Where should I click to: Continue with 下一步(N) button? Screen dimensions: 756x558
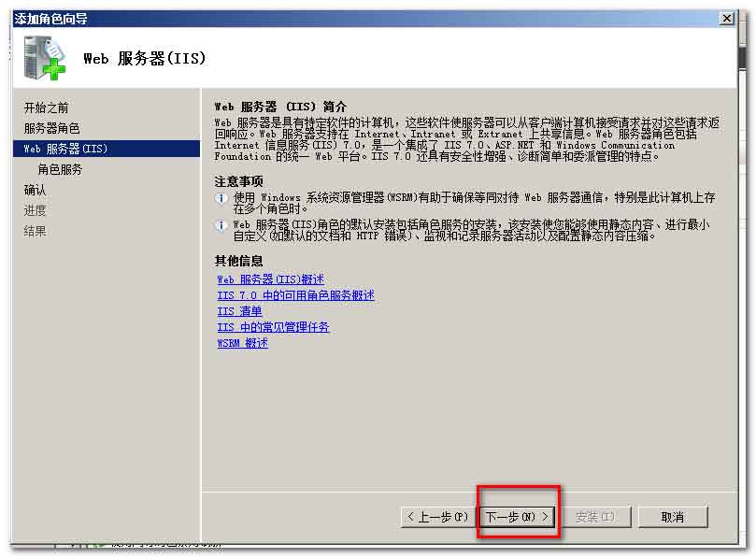pos(518,517)
